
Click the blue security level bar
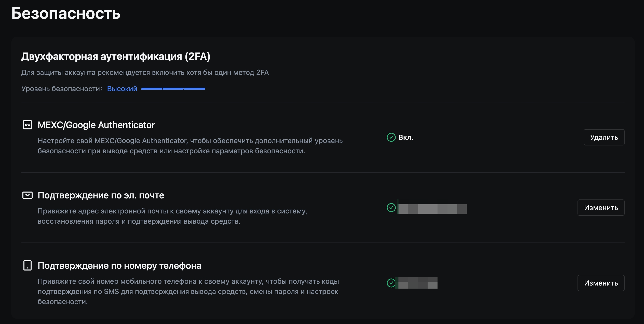173,89
